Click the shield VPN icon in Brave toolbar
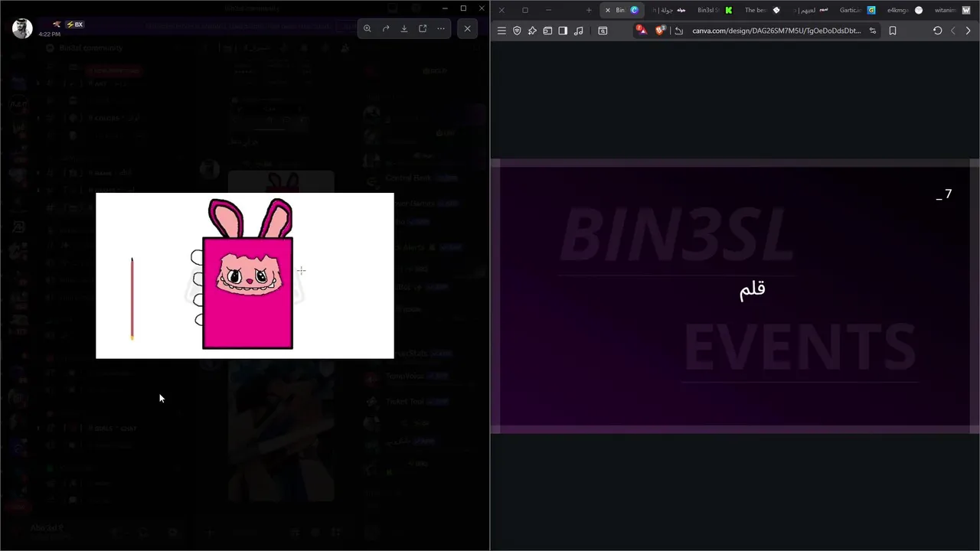Viewport: 980px width, 551px height. click(517, 31)
